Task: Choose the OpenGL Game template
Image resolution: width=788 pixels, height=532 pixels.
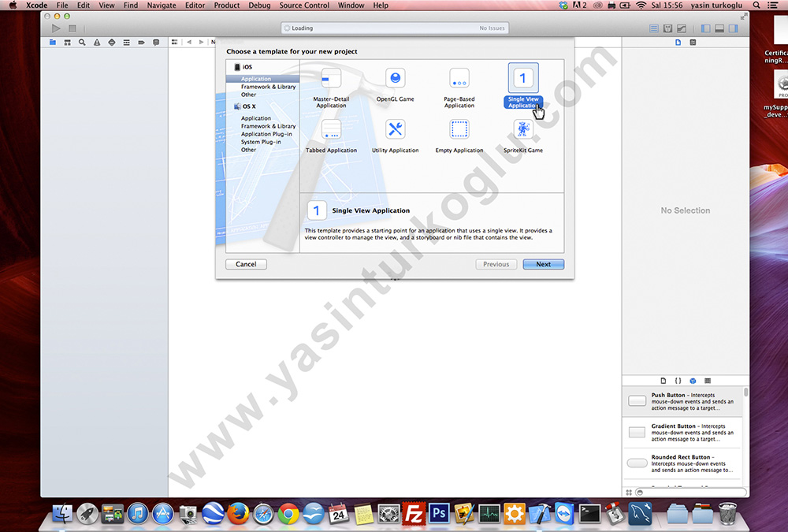Action: pyautogui.click(x=395, y=84)
